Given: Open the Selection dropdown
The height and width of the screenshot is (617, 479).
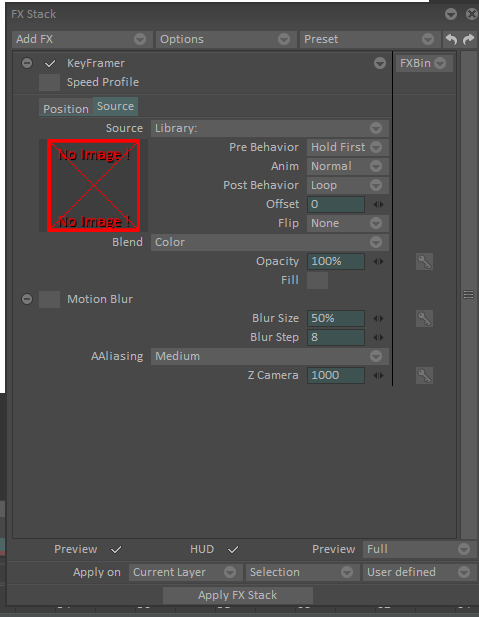Looking at the screenshot, I should tap(302, 572).
